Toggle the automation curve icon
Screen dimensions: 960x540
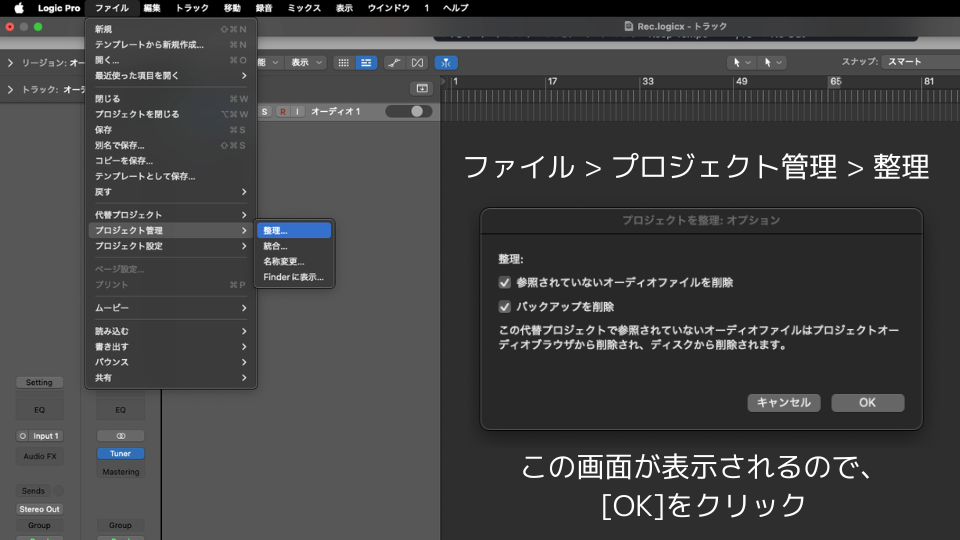(x=395, y=62)
